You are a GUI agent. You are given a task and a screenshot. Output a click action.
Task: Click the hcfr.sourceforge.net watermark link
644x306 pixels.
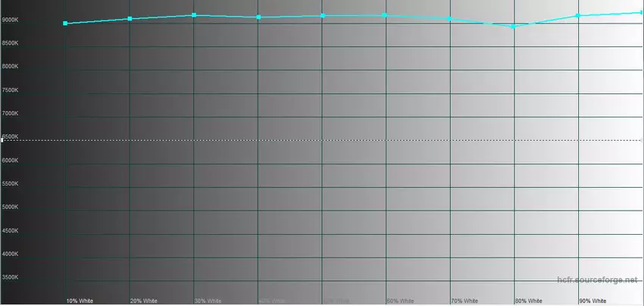click(x=597, y=280)
